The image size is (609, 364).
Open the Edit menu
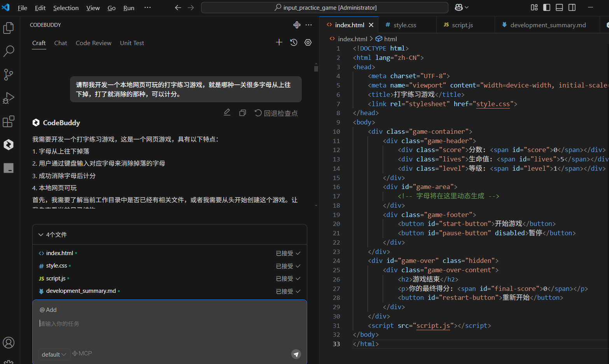pos(40,8)
